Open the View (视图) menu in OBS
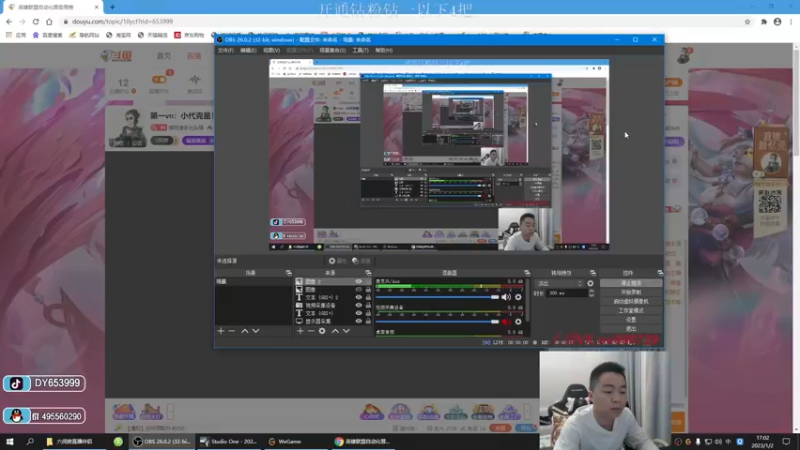This screenshot has height=450, width=800. (271, 51)
